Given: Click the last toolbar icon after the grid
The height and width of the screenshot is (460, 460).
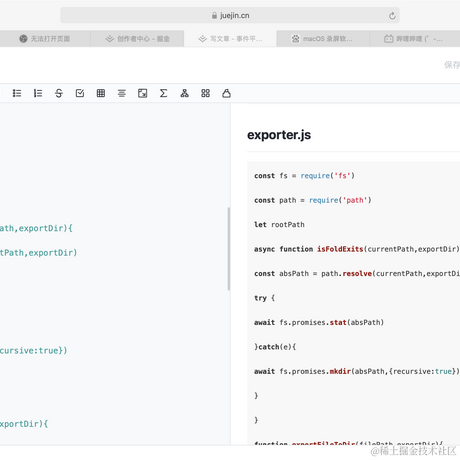Looking at the screenshot, I should pos(226,93).
